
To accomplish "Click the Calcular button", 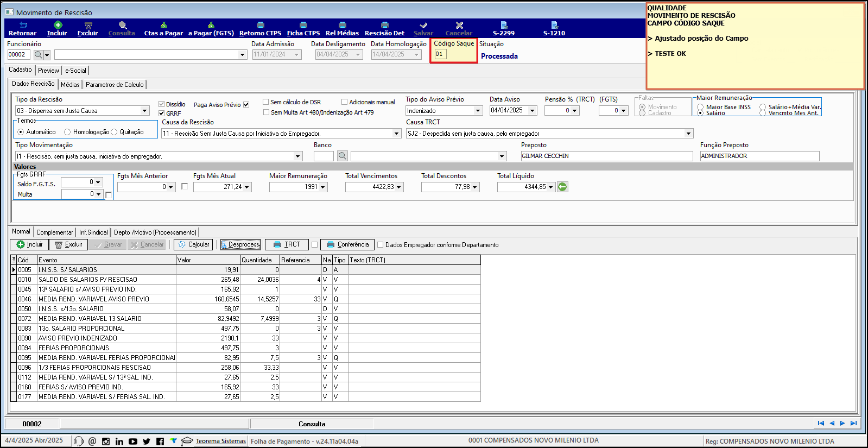I will tap(193, 245).
